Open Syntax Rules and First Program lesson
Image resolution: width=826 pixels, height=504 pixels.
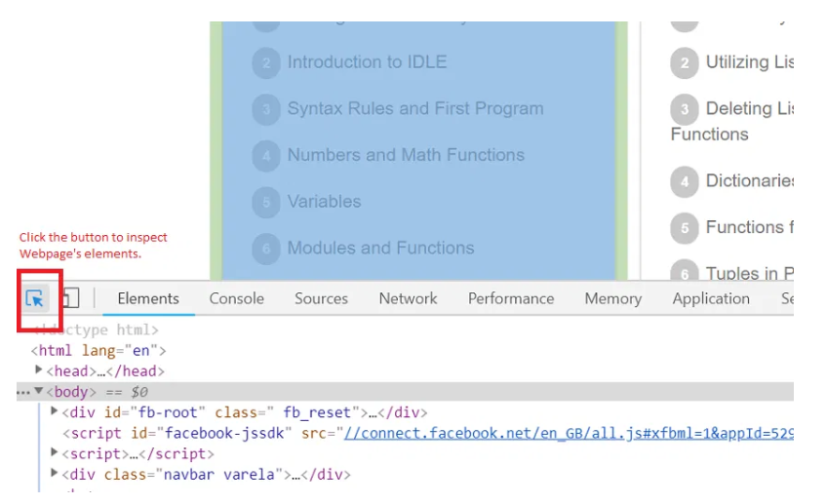pyautogui.click(x=414, y=108)
